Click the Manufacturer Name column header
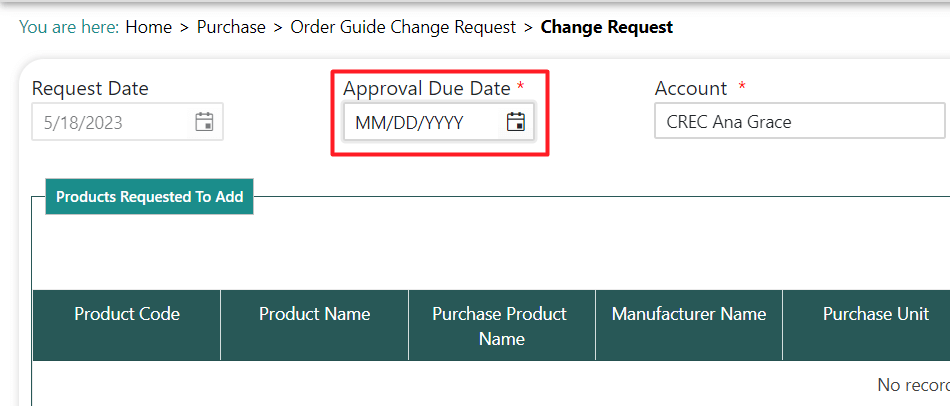 coord(689,314)
